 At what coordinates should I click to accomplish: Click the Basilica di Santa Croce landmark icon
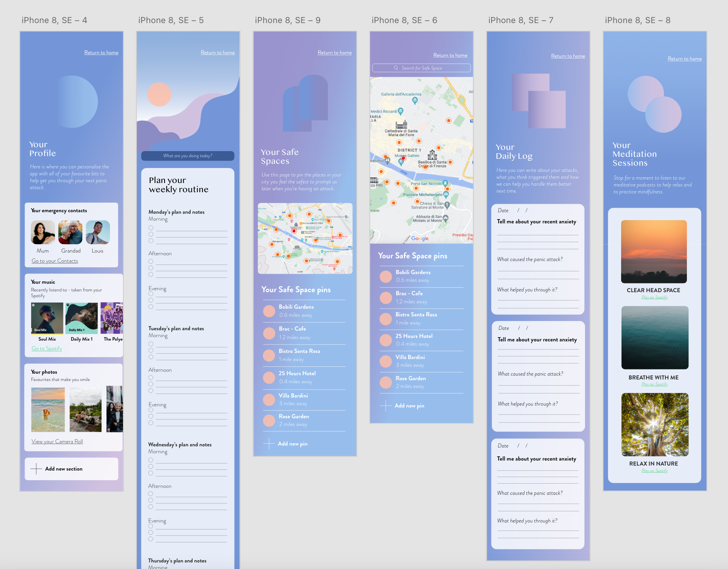point(432,155)
